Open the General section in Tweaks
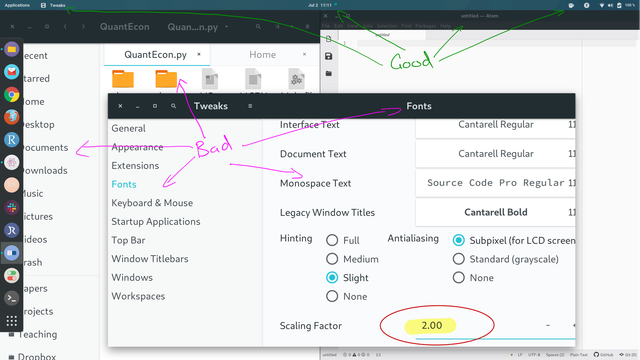Image resolution: width=640 pixels, height=360 pixels. (129, 129)
